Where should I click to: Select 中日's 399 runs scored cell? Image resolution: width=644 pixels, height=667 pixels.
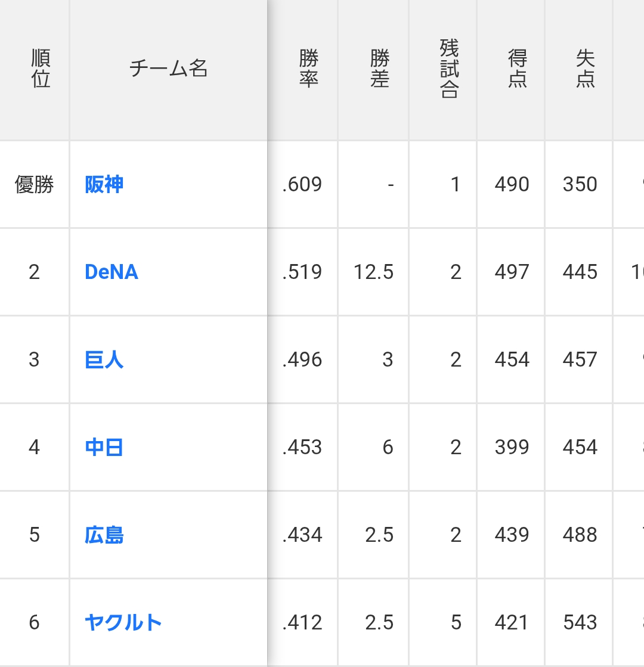(x=512, y=447)
